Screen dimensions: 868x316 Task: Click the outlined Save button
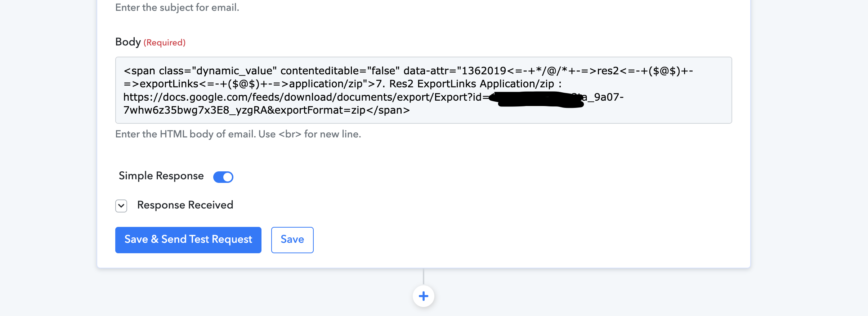(292, 240)
